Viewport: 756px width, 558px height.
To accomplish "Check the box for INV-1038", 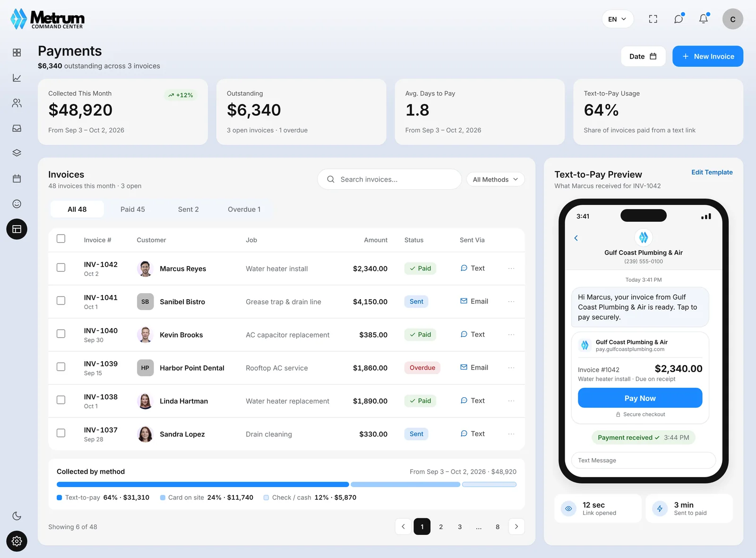I will point(61,400).
